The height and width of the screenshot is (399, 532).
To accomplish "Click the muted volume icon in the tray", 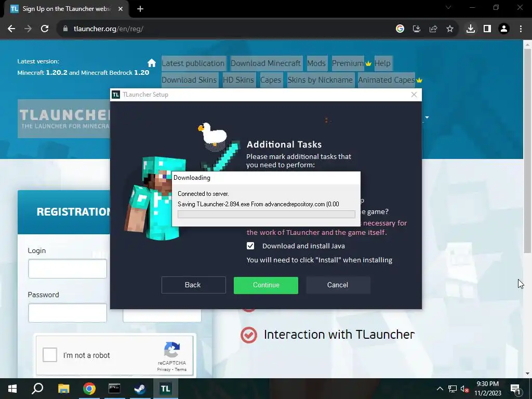I will click(464, 389).
